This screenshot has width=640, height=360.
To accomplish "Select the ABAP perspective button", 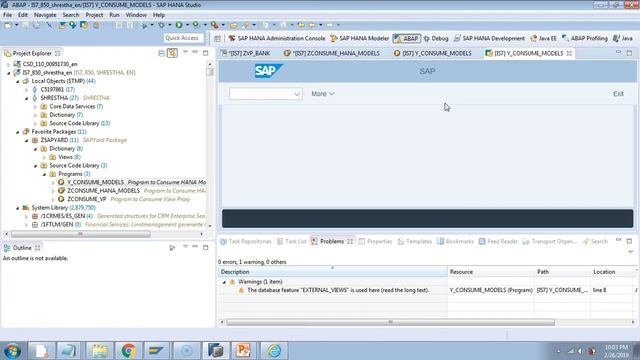I will click(x=407, y=38).
